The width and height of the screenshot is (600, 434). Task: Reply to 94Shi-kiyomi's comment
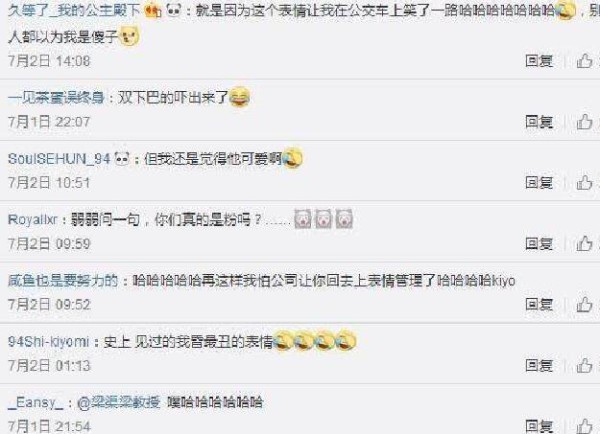(539, 365)
